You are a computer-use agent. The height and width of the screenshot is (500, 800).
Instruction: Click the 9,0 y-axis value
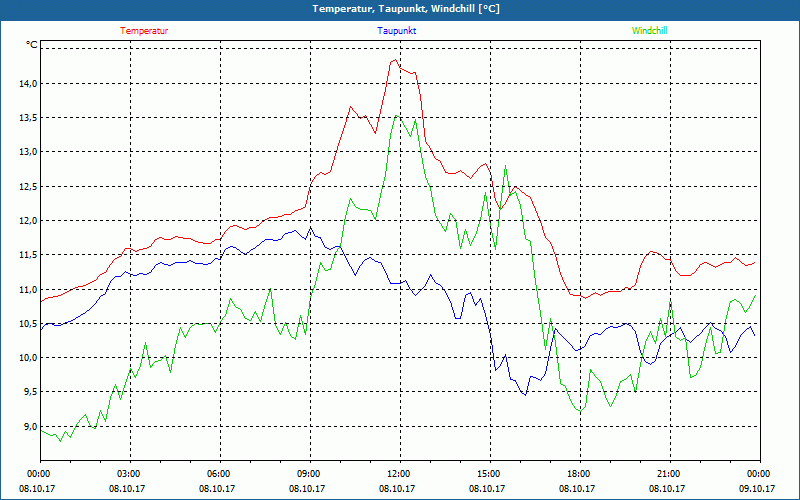coord(30,427)
